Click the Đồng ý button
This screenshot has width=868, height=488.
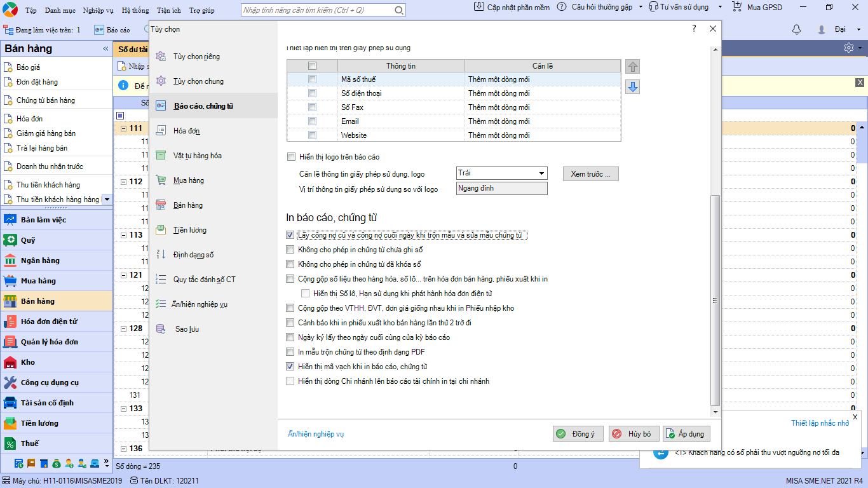[578, 434]
